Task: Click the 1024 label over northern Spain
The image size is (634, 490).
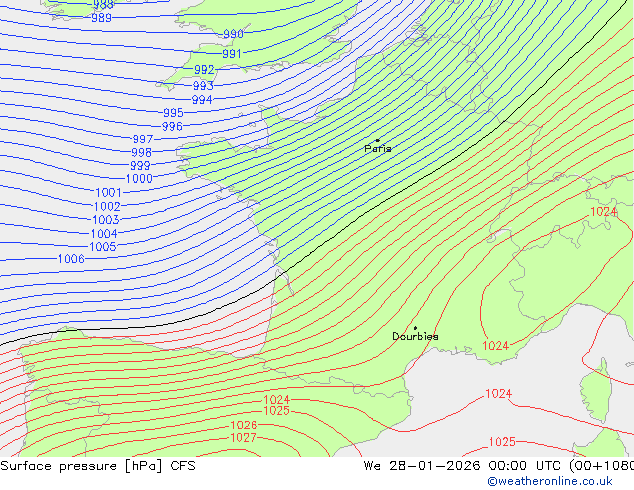Action: (x=277, y=400)
